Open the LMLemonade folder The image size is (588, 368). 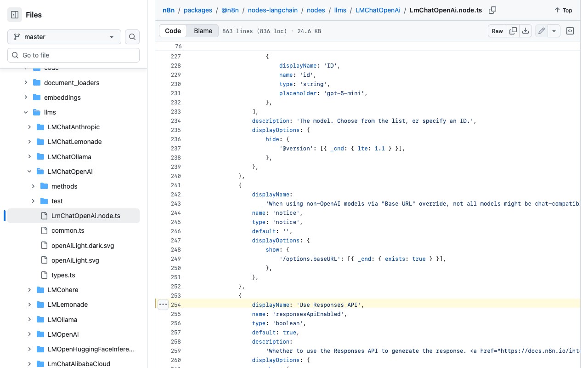[68, 305]
